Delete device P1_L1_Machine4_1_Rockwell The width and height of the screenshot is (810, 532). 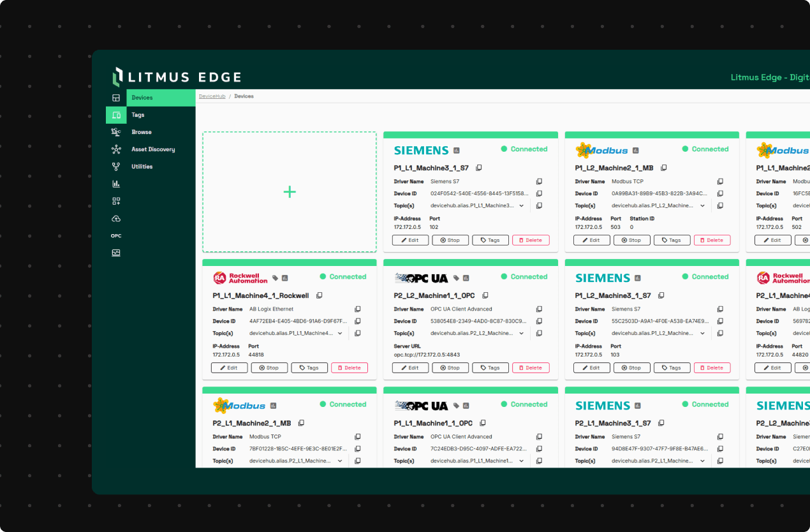pos(350,368)
